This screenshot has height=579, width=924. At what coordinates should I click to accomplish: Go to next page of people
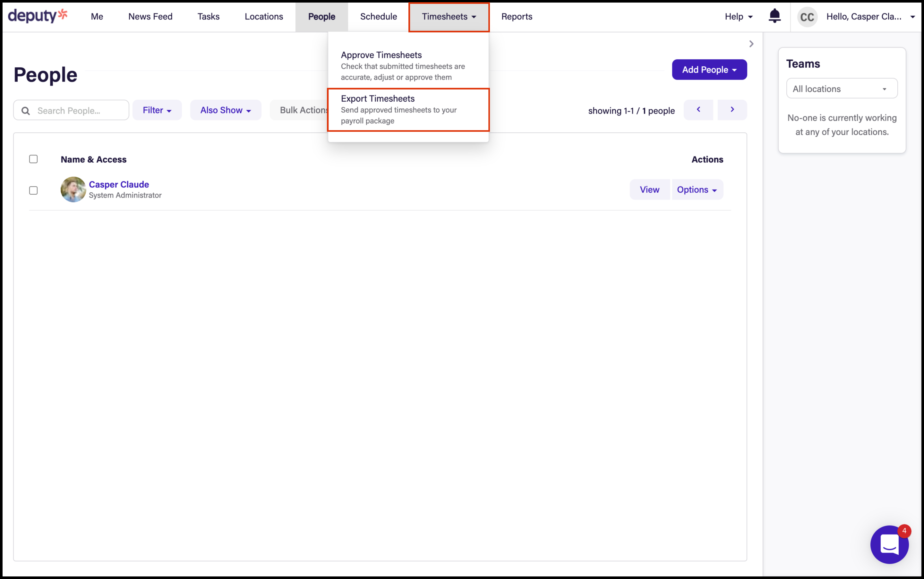(x=732, y=110)
